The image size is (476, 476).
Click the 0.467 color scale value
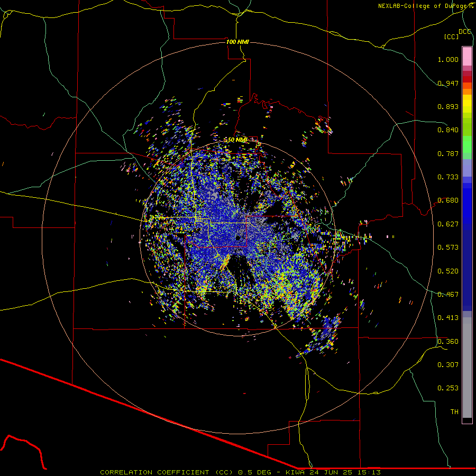(x=448, y=295)
